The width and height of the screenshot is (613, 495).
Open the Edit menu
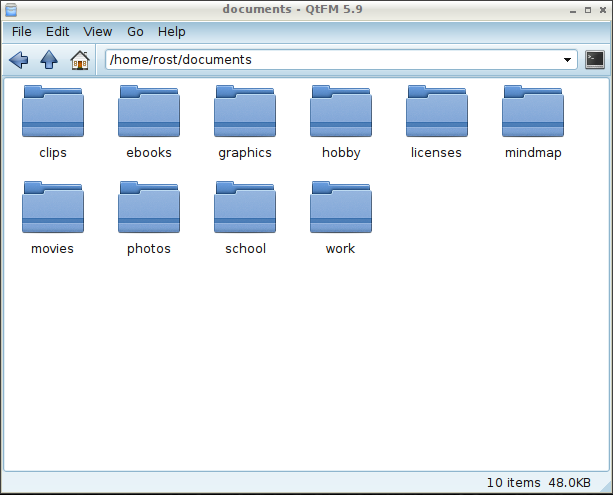[x=57, y=32]
